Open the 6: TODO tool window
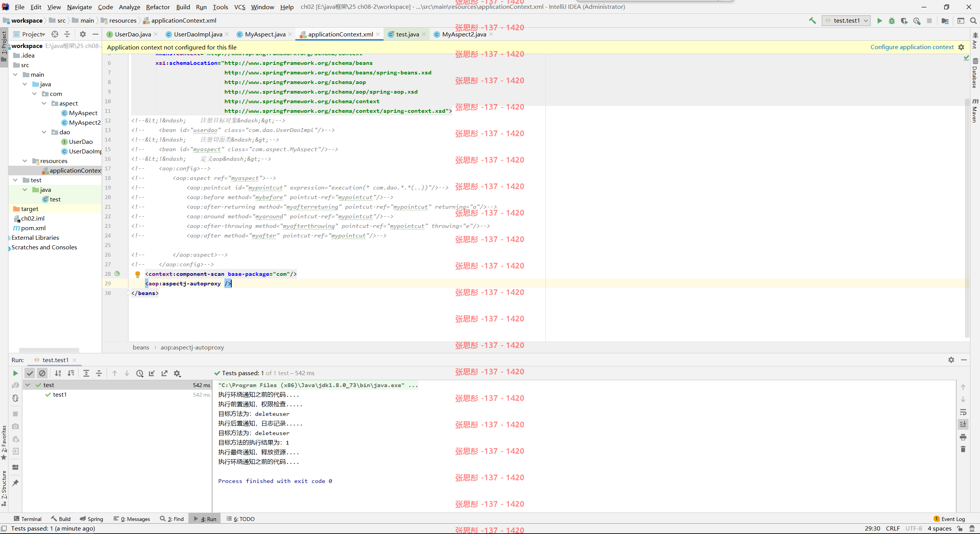 tap(241, 519)
